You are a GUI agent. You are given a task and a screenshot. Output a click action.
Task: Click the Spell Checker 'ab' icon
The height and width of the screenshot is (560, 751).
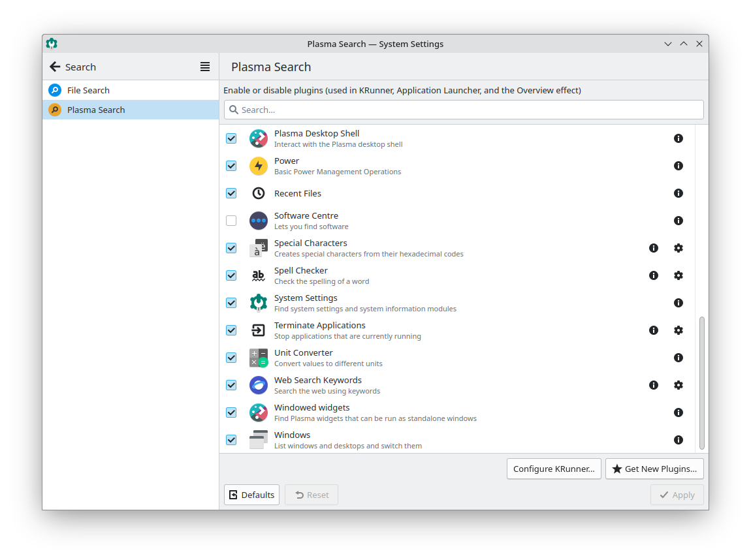(259, 275)
